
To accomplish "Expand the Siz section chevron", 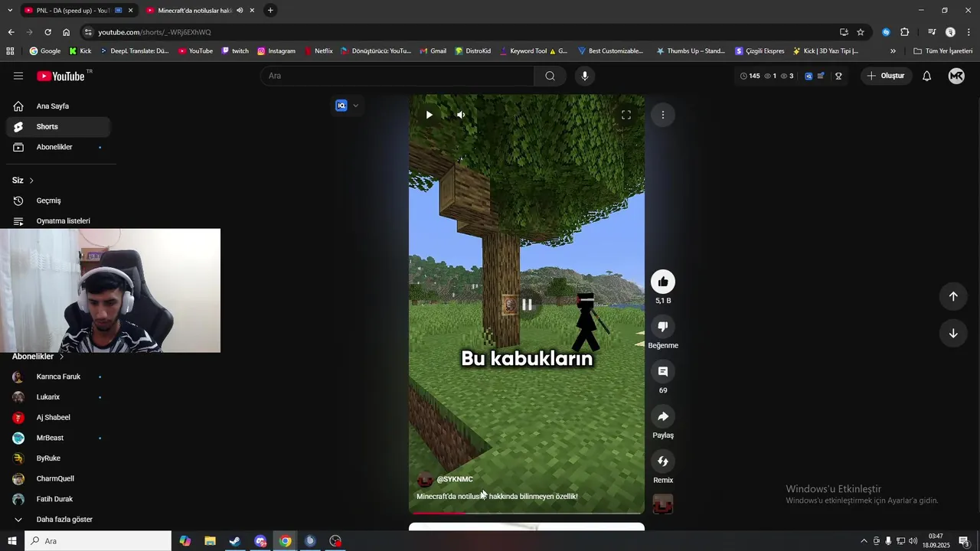I will [31, 181].
